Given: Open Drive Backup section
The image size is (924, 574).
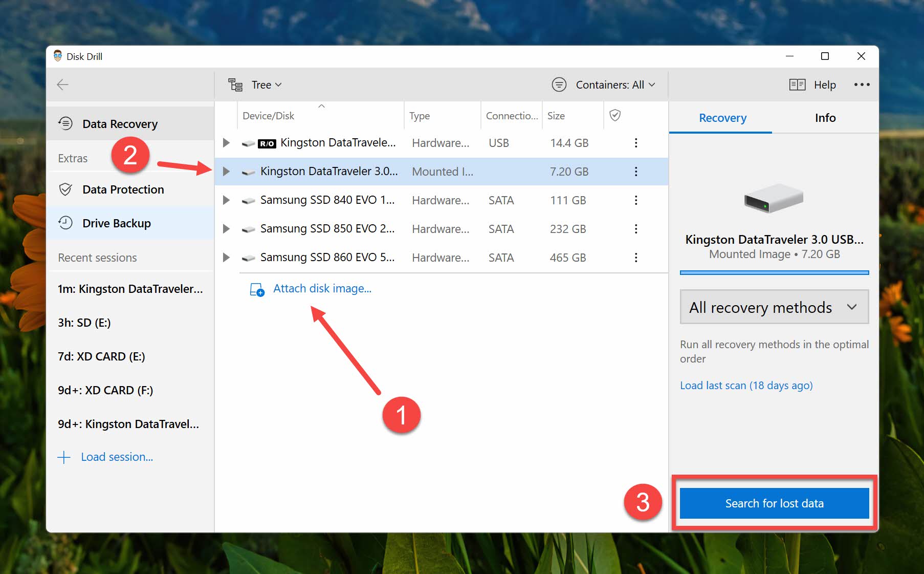Looking at the screenshot, I should pyautogui.click(x=130, y=223).
